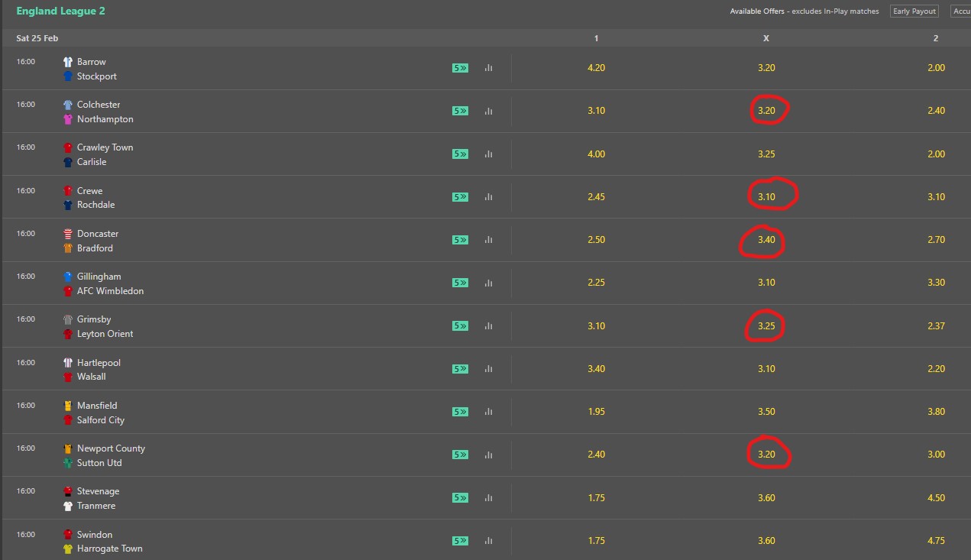Open the Stevenage team name

coord(98,491)
